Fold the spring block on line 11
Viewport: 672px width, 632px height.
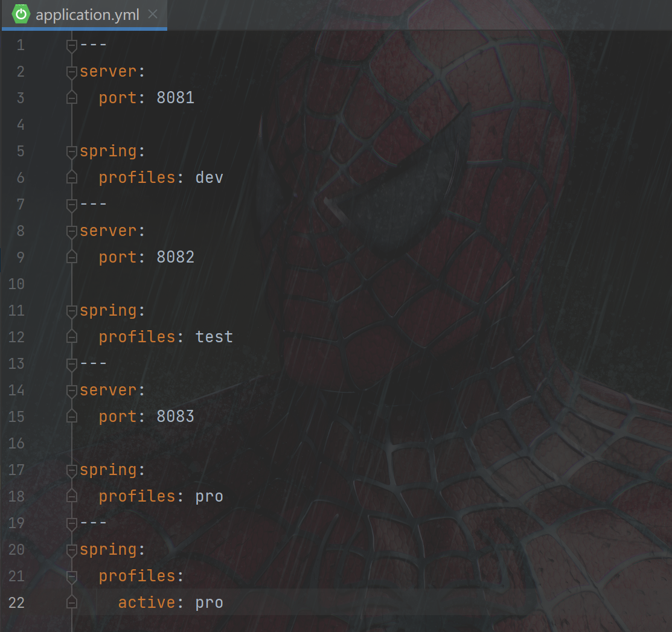[72, 310]
